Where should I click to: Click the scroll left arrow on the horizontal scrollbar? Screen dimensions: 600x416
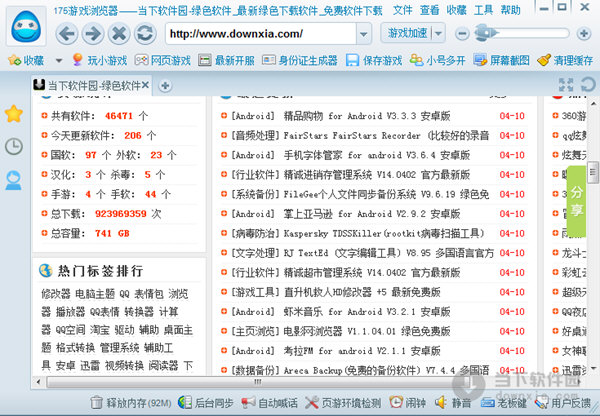coord(38,382)
